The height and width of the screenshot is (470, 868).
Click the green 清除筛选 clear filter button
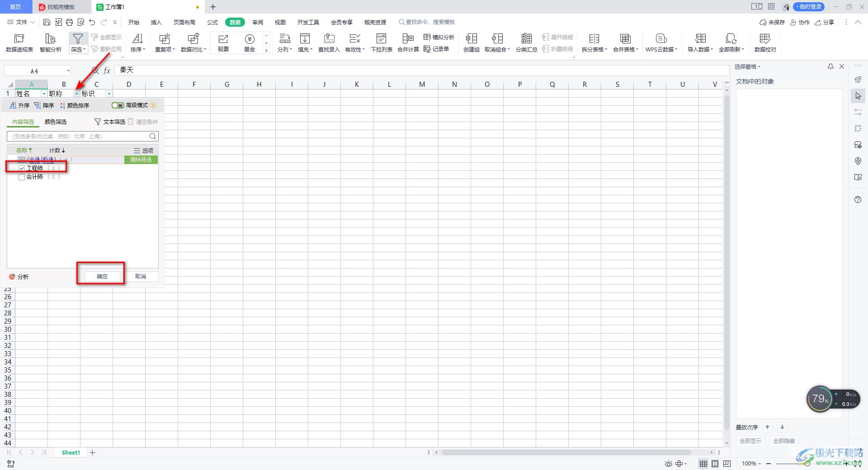141,160
